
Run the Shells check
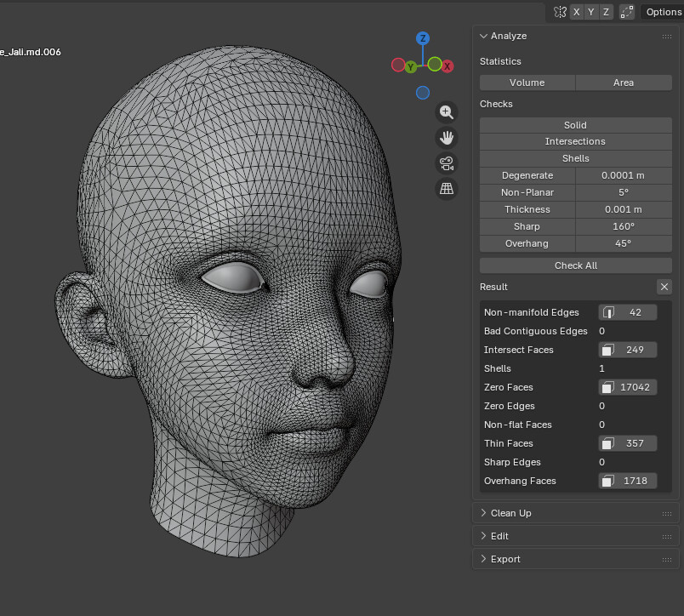point(575,158)
